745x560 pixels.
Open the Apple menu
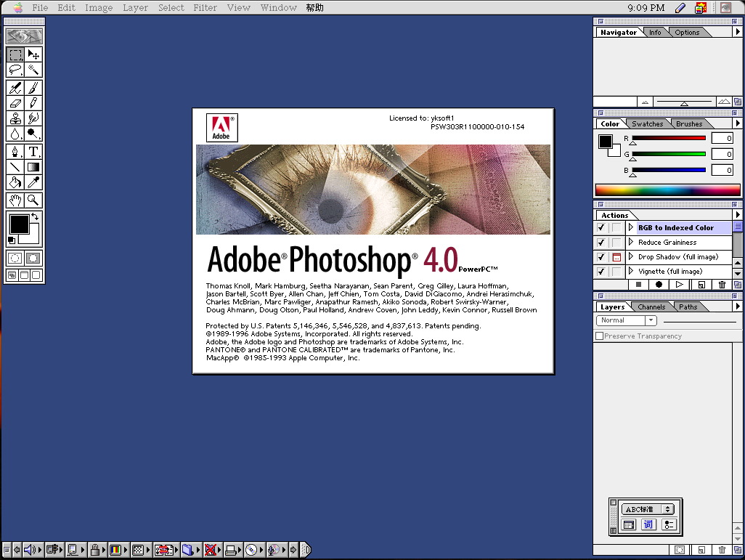pos(18,7)
